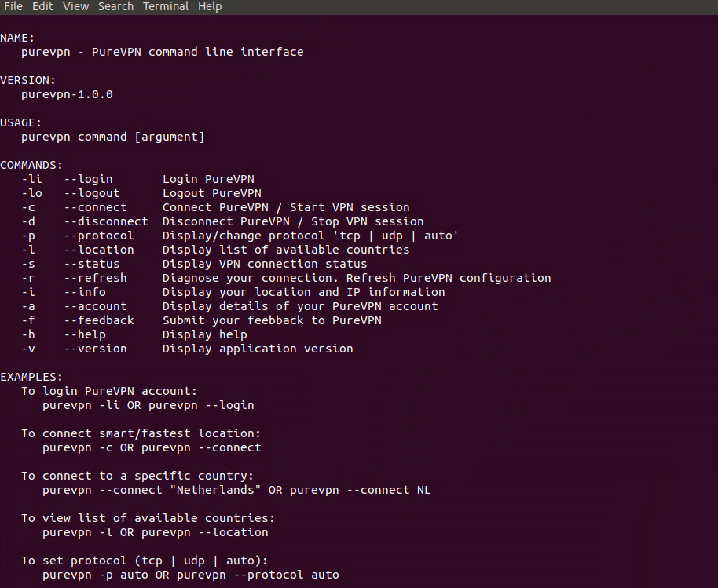
Task: Click 'purevpn -l OR purevpn --location' example
Action: (x=156, y=532)
